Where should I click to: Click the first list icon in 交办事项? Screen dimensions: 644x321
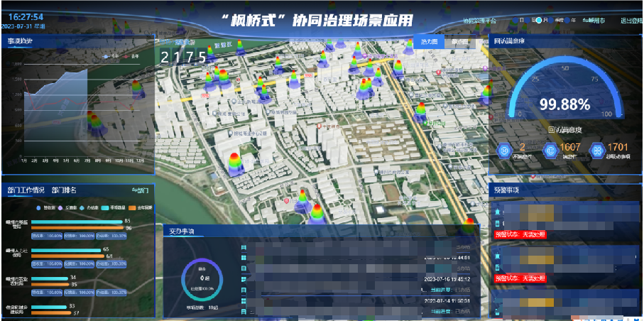click(x=244, y=248)
